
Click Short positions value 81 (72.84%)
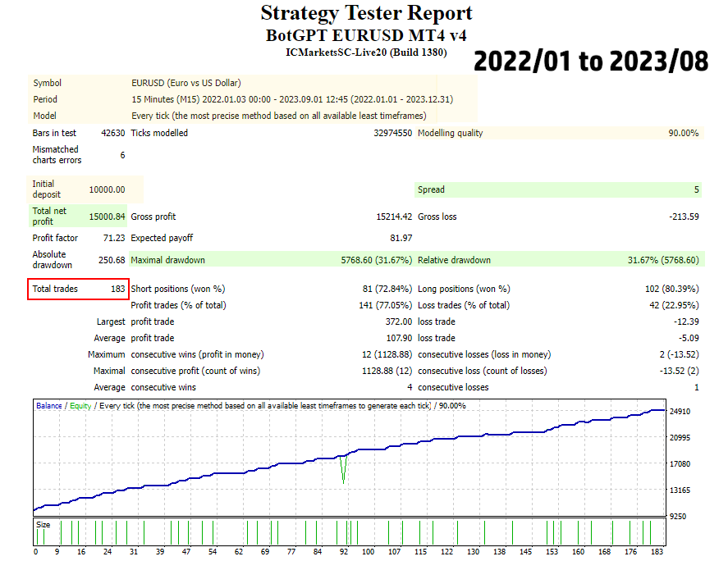[387, 289]
